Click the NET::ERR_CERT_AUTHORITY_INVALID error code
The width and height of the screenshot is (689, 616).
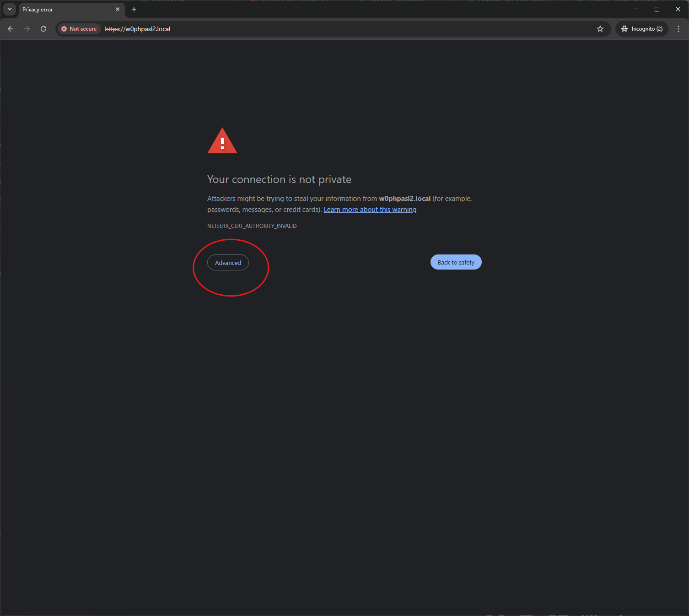coord(252,226)
